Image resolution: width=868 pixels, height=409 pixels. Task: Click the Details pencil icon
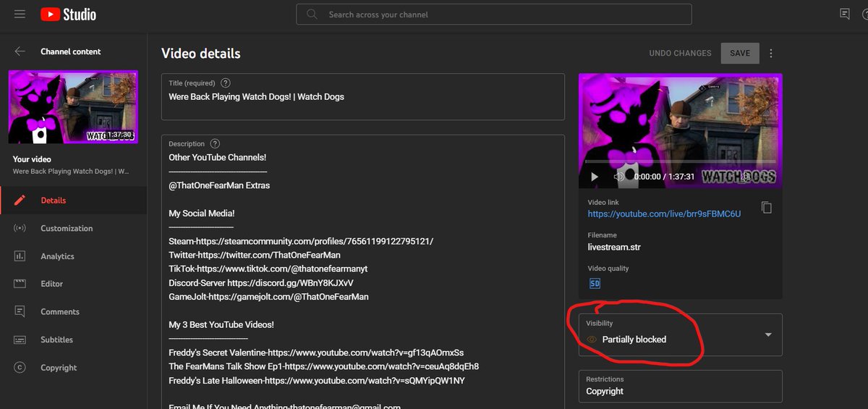(x=20, y=201)
